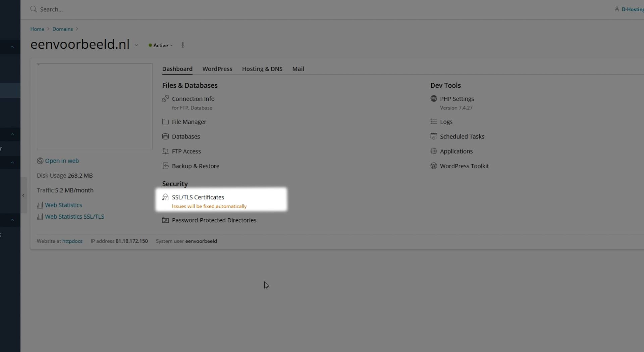644x352 pixels.
Task: Click Web Statistics SSL/TLS chart icon
Action: (40, 217)
